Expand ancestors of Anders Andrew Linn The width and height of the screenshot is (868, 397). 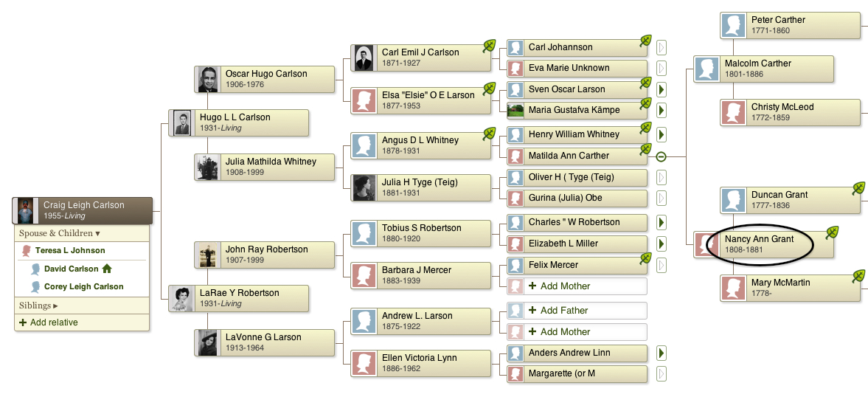[661, 353]
